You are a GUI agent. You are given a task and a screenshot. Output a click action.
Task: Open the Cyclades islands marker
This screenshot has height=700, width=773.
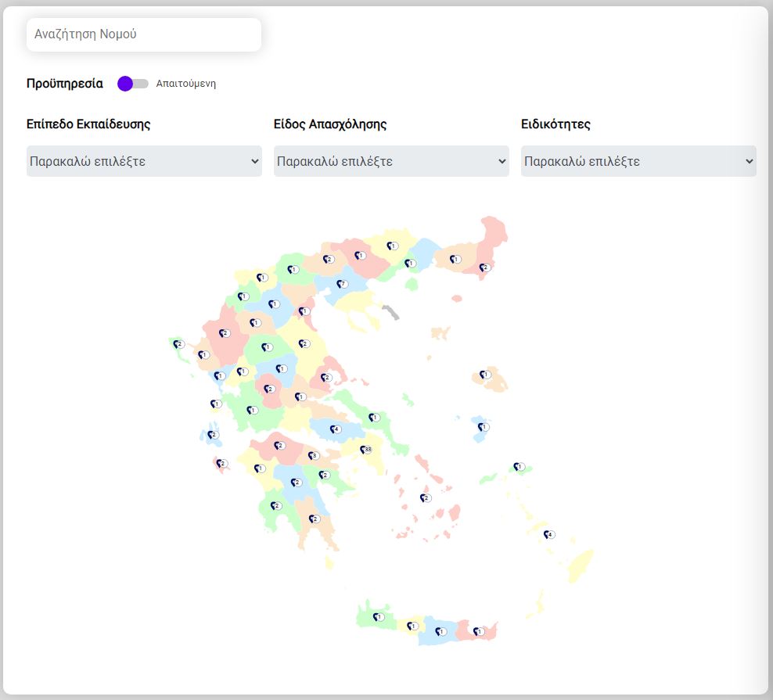point(424,497)
